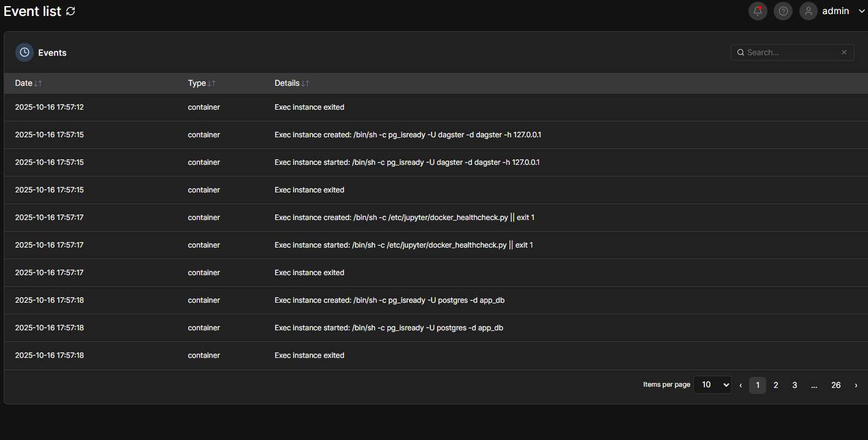The image size is (868, 440).
Task: Select current page 1 button
Action: pyautogui.click(x=758, y=385)
